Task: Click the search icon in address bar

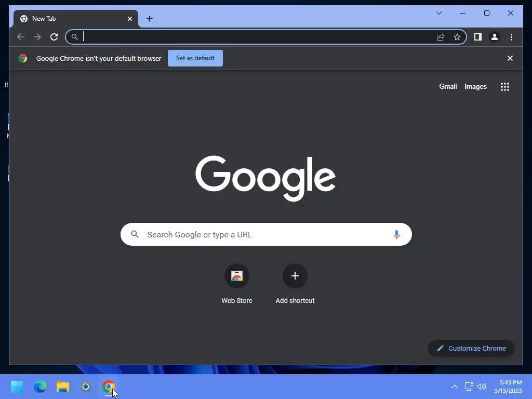Action: pos(75,37)
